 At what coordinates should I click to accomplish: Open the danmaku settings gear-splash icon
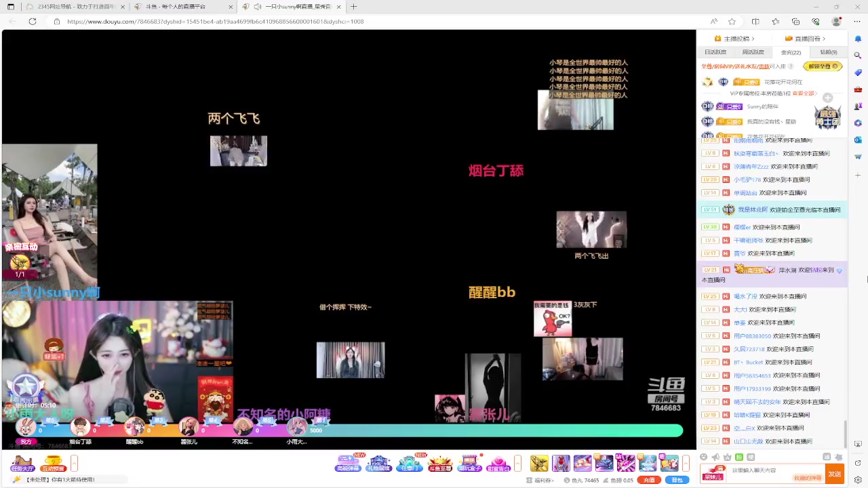[x=840, y=457]
